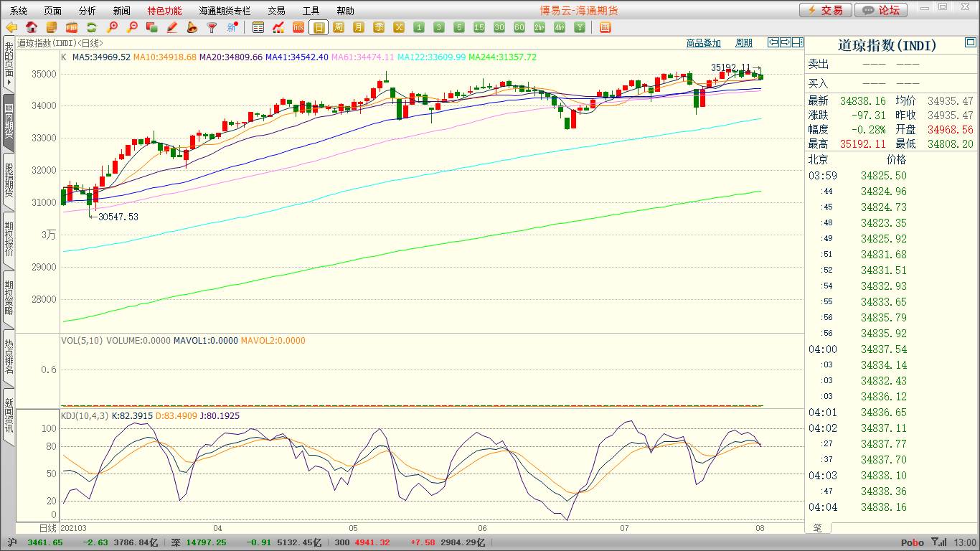Select the weekly 周 period button
The image size is (980, 551).
coord(339,27)
